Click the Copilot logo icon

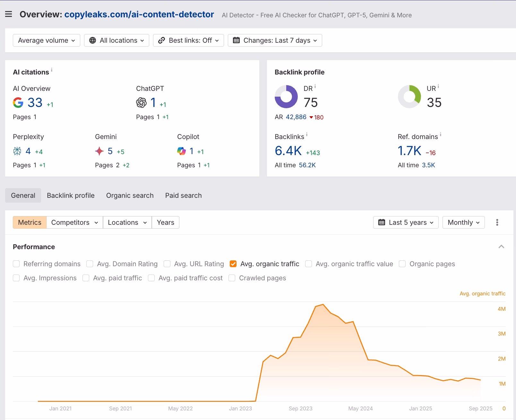tap(182, 151)
